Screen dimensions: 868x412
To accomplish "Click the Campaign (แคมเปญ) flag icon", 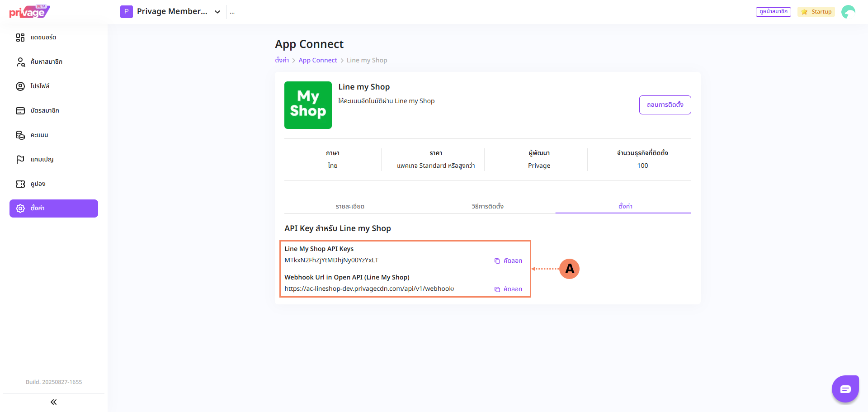I will click(x=20, y=160).
